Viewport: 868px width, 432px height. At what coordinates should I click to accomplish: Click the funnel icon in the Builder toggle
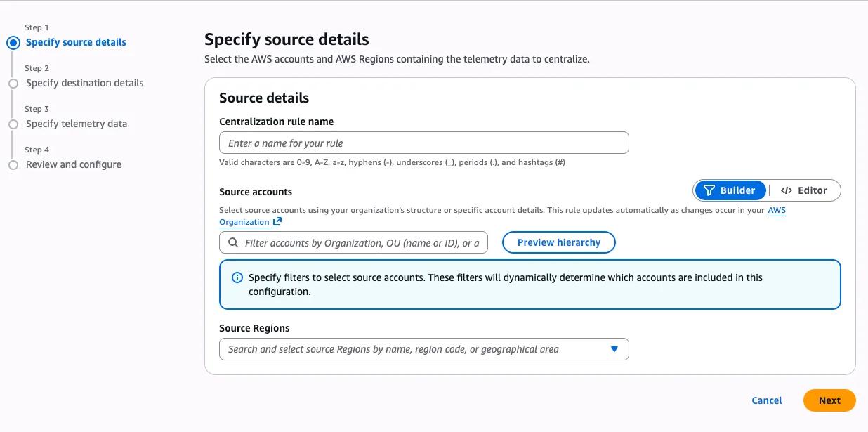click(x=709, y=190)
